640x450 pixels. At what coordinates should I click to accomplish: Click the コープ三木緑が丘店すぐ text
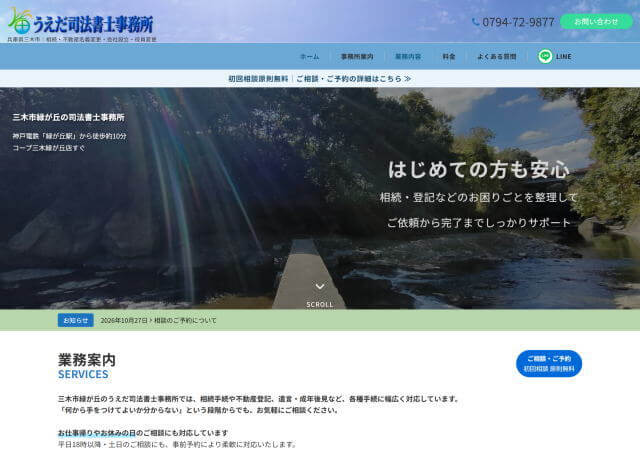click(x=49, y=148)
